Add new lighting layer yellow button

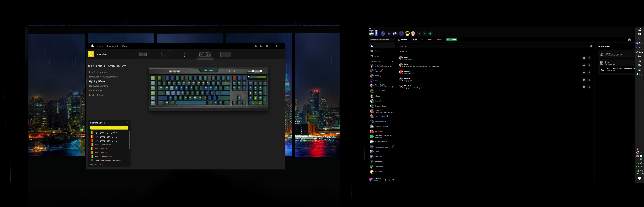[109, 128]
